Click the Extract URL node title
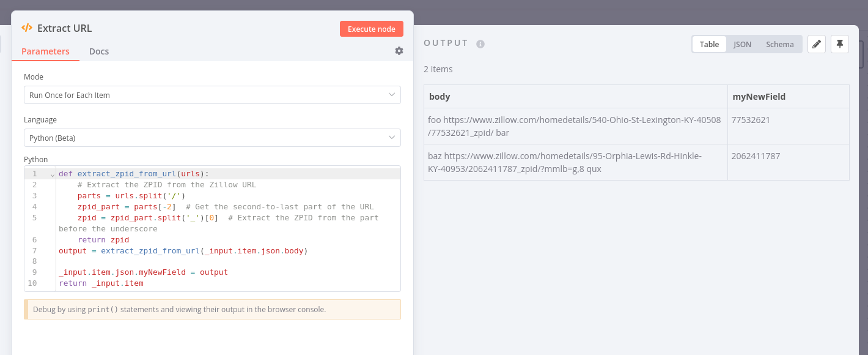The height and width of the screenshot is (355, 868). click(65, 28)
